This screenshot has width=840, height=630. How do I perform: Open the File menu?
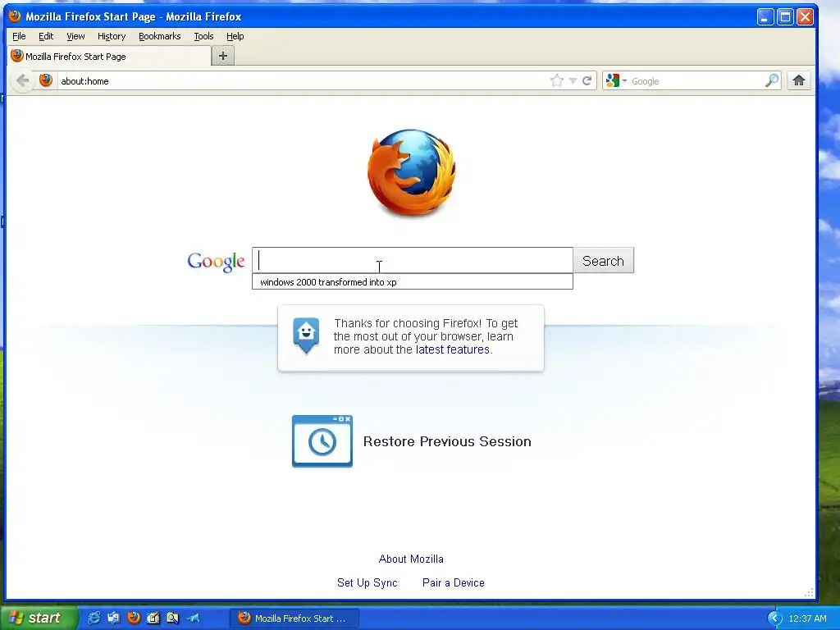coord(19,36)
